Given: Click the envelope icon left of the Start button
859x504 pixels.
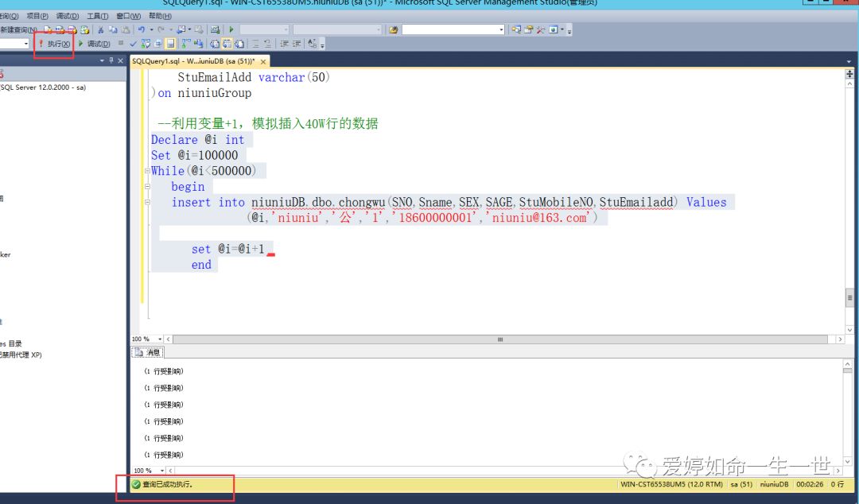Looking at the screenshot, I should (215, 29).
